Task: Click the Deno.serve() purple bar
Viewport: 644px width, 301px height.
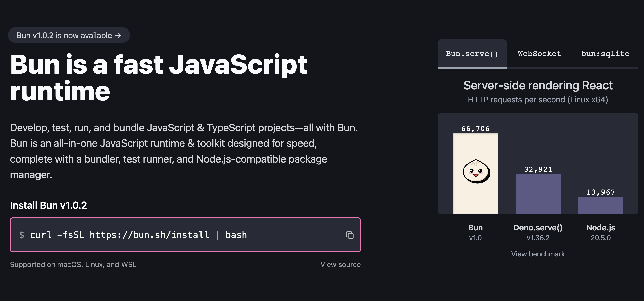Action: (538, 194)
